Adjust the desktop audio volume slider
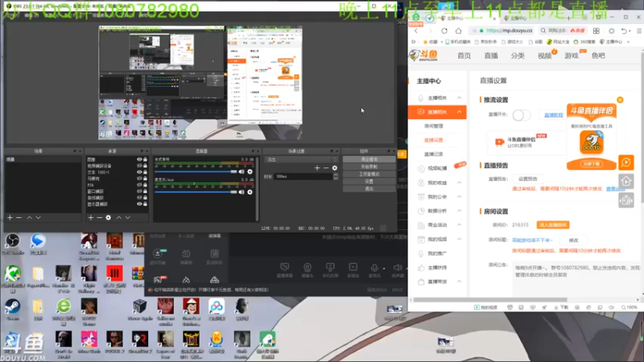This screenshot has width=644, height=362. click(x=196, y=171)
